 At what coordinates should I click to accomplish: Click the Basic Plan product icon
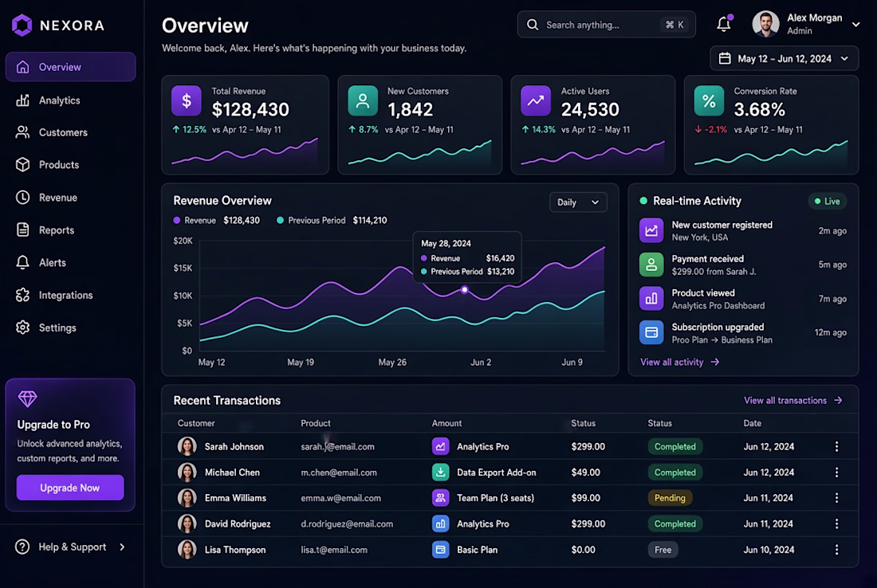click(x=440, y=550)
